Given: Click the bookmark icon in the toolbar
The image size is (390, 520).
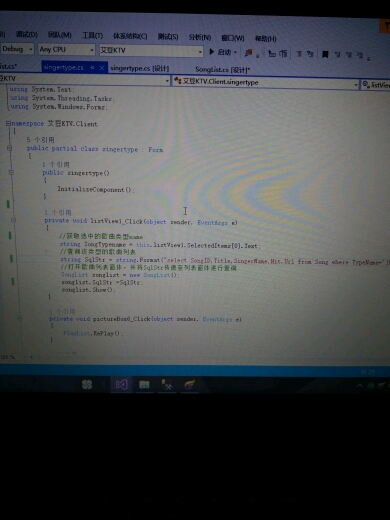Looking at the screenshot, I should click(x=325, y=54).
